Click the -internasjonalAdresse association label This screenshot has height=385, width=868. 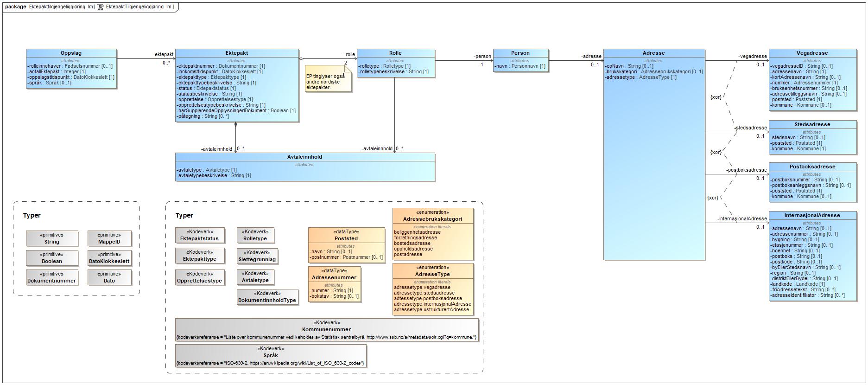(742, 218)
